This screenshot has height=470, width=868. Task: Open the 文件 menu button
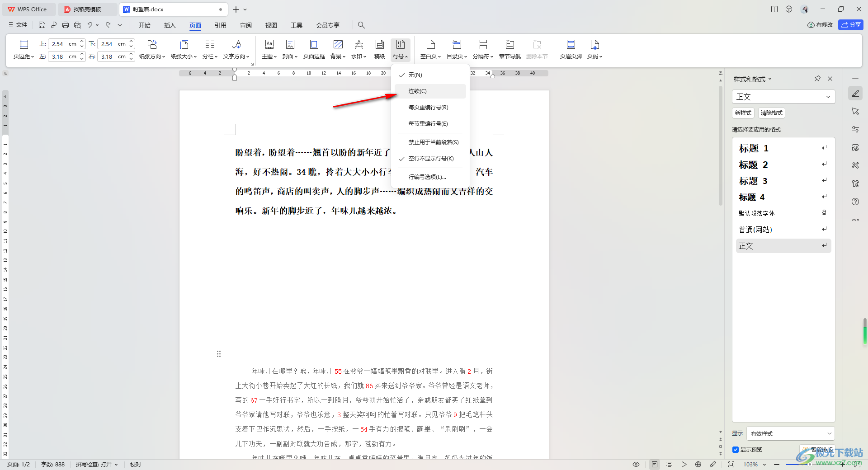pos(18,25)
